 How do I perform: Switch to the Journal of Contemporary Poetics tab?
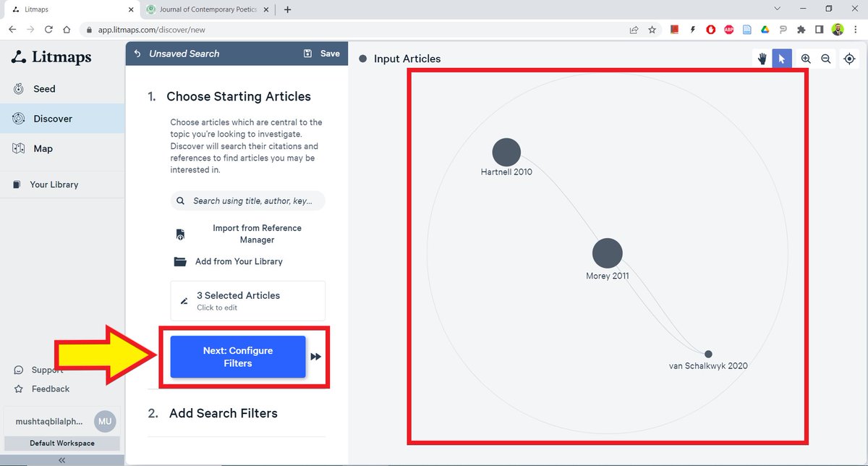205,10
